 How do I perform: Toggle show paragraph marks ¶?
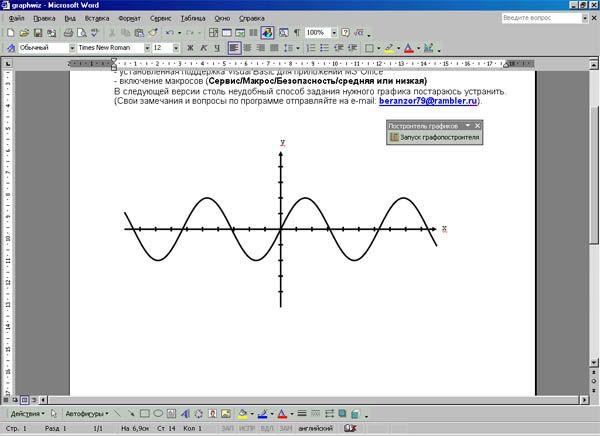pyautogui.click(x=297, y=33)
